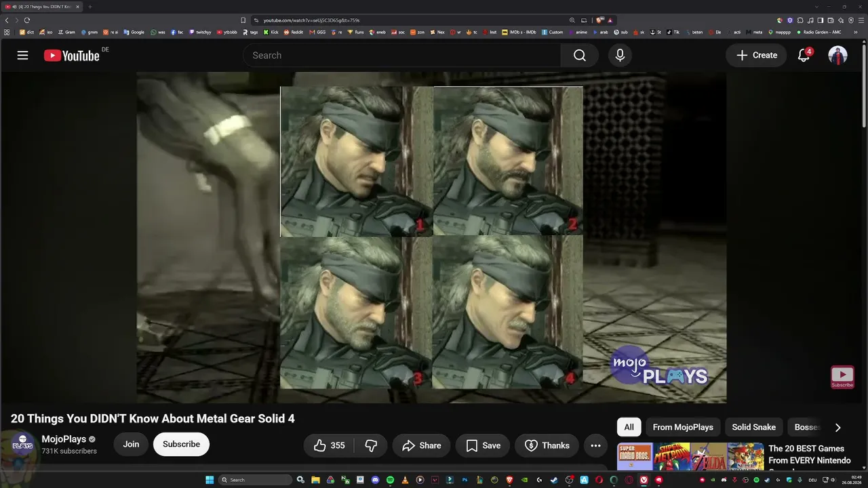Dislike the video with thumbs down
Image resolution: width=868 pixels, height=488 pixels.
pyautogui.click(x=371, y=445)
